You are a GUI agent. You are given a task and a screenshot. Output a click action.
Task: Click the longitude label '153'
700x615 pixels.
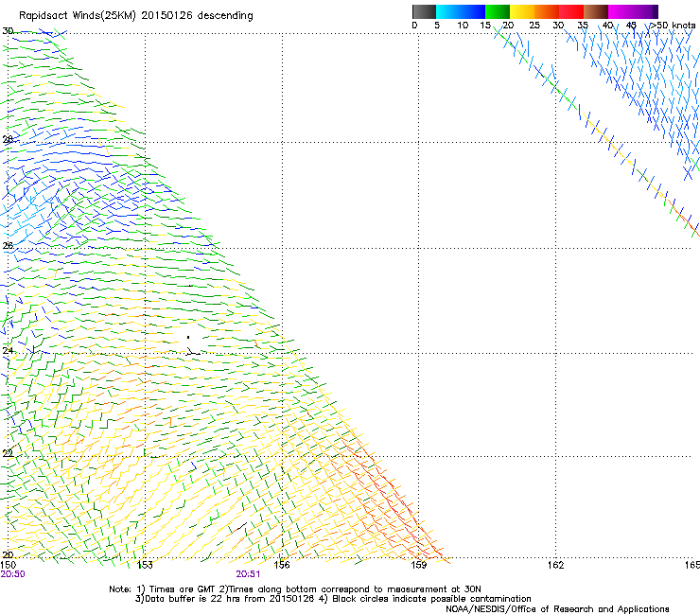coord(145,565)
